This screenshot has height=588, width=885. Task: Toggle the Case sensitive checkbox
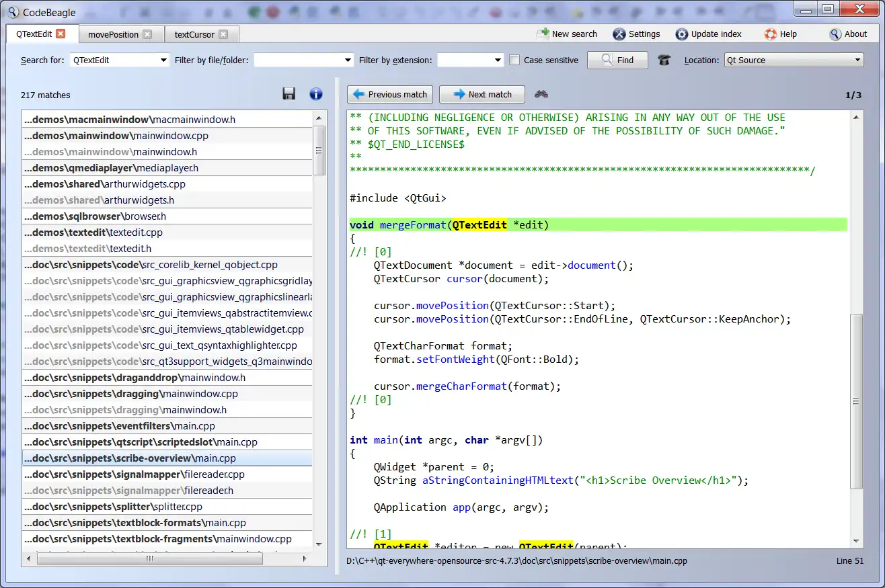tap(514, 60)
